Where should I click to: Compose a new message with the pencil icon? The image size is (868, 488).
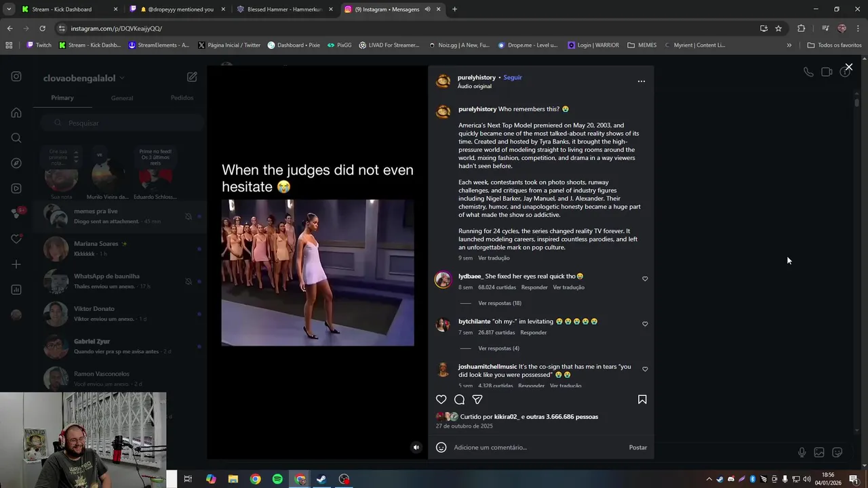point(192,77)
